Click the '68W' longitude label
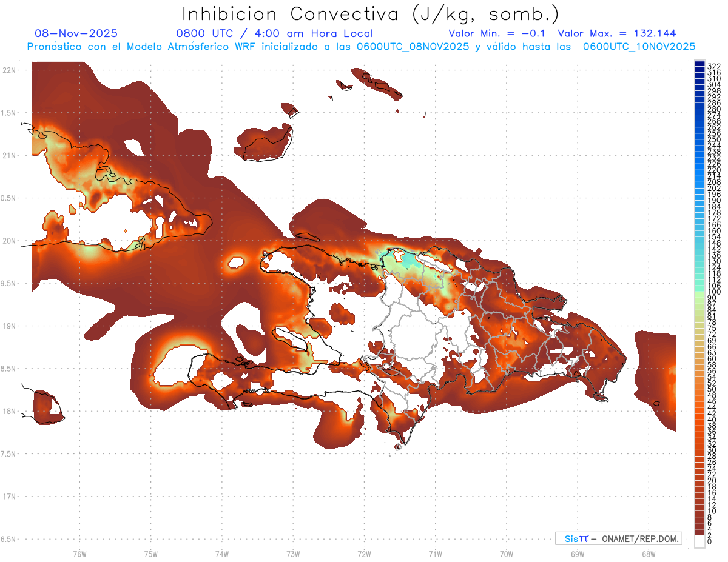The image size is (728, 562). pos(649,554)
